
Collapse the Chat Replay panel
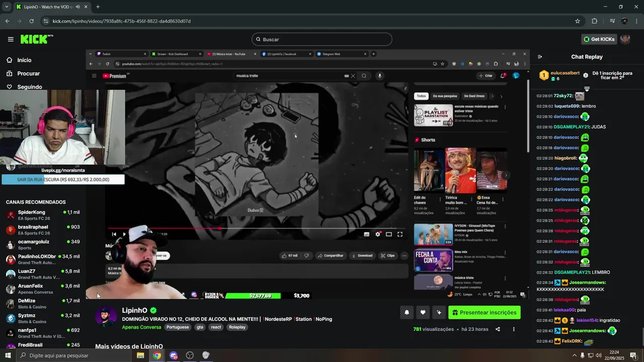click(x=540, y=57)
